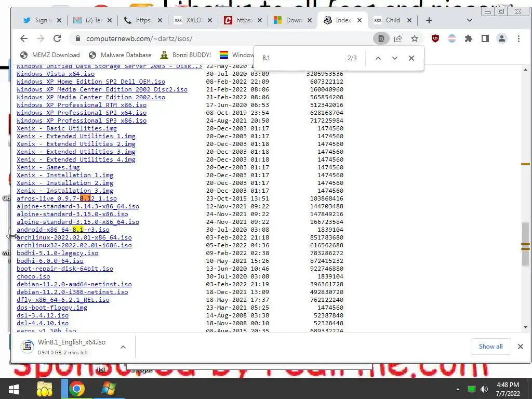Screen dimensions: 532x399
Task: Open MEMZ Download bookmark
Action: [50, 55]
